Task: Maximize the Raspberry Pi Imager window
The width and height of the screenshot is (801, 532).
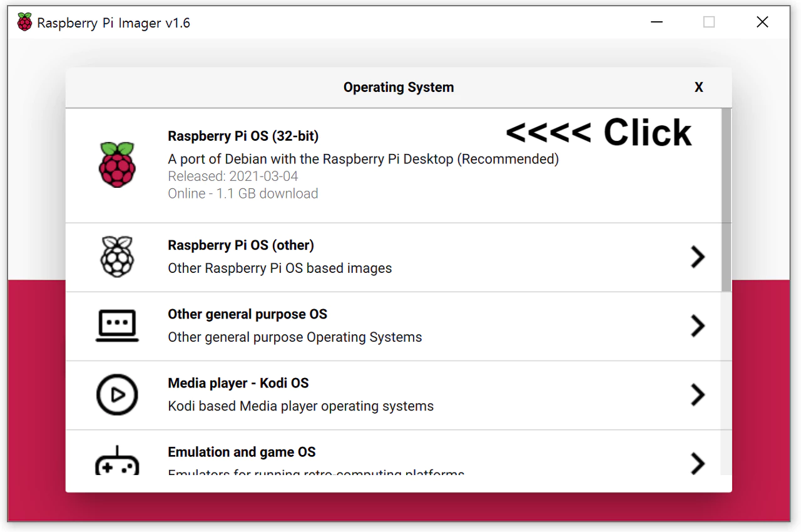Action: [x=709, y=23]
